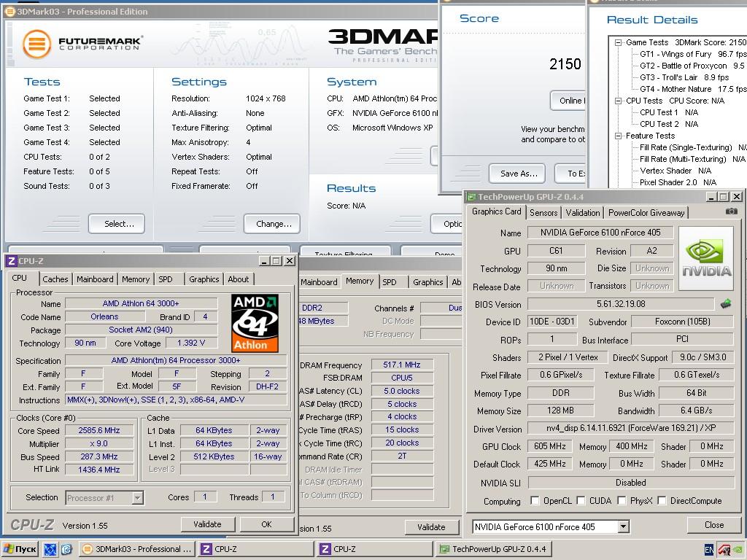Open the Memory tab in front CPU-Z window
The height and width of the screenshot is (560, 747).
point(135,279)
